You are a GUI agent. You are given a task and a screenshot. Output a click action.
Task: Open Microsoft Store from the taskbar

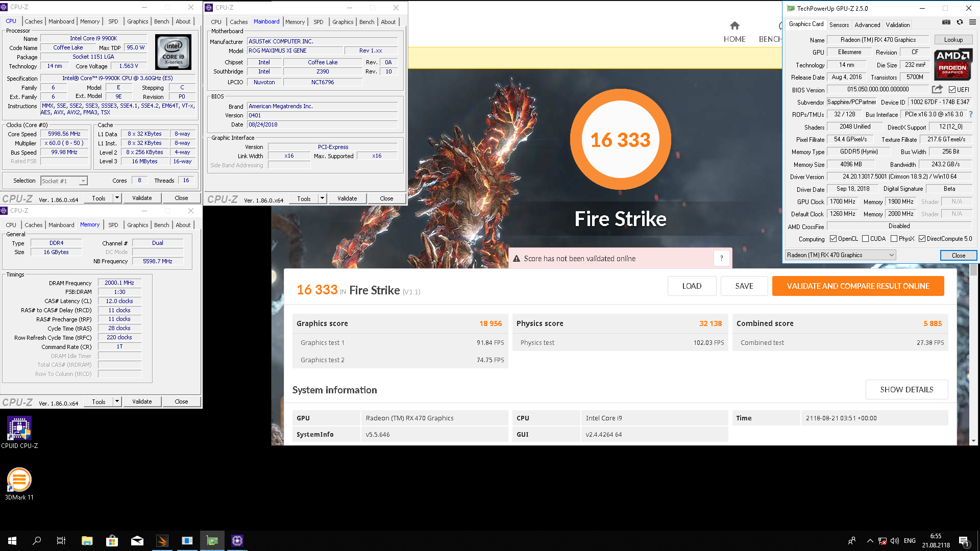112,541
